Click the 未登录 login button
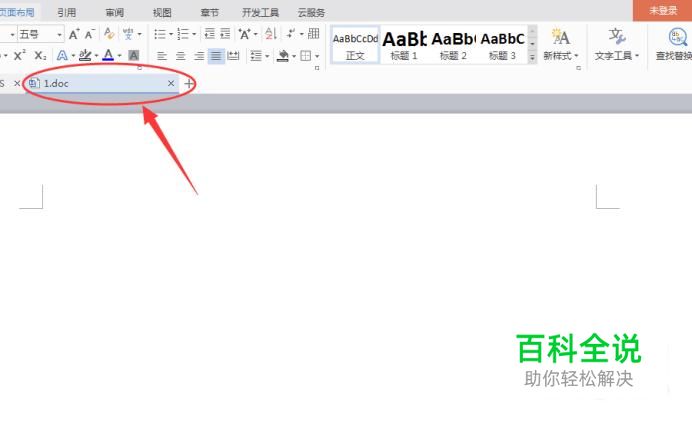Viewport: 692px width, 423px height. pyautogui.click(x=662, y=10)
